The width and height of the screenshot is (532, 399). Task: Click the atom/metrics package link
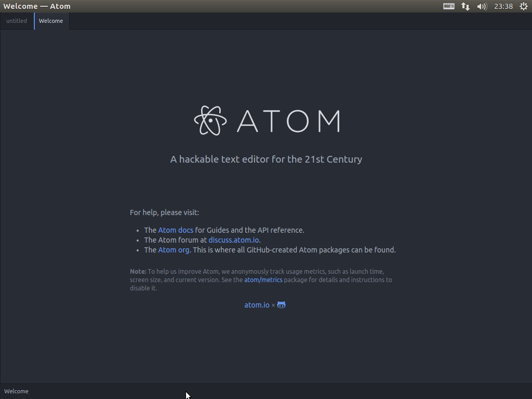point(263,280)
